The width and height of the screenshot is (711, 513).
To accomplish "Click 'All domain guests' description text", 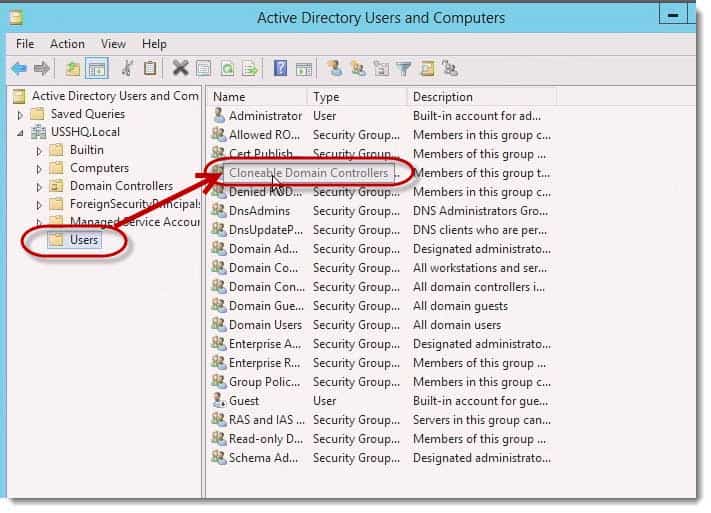I will (x=460, y=306).
